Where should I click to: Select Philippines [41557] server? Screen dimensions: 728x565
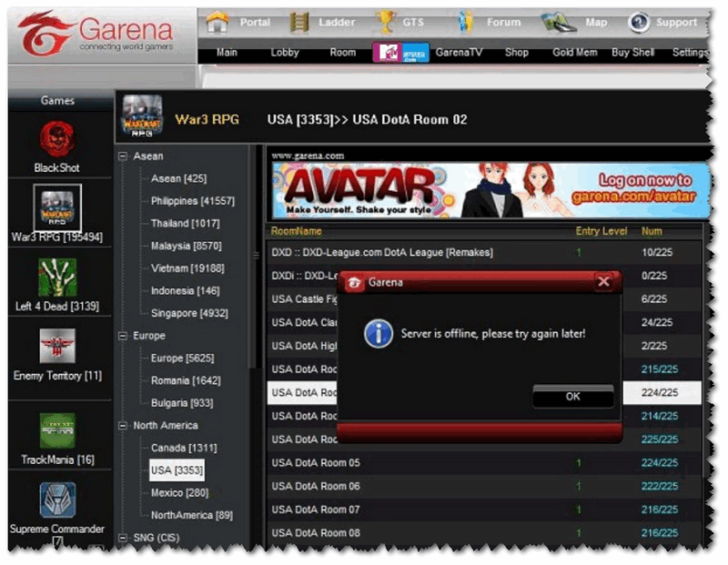click(193, 201)
